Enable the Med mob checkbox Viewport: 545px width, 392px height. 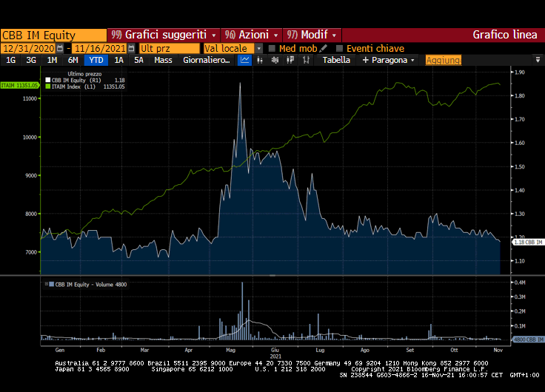[x=272, y=48]
